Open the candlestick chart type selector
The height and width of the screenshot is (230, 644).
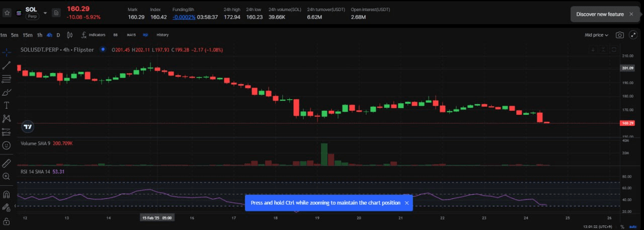pos(70,35)
